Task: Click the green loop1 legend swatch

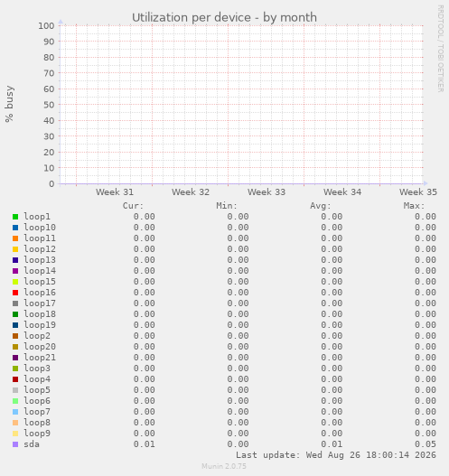Action: click(15, 217)
